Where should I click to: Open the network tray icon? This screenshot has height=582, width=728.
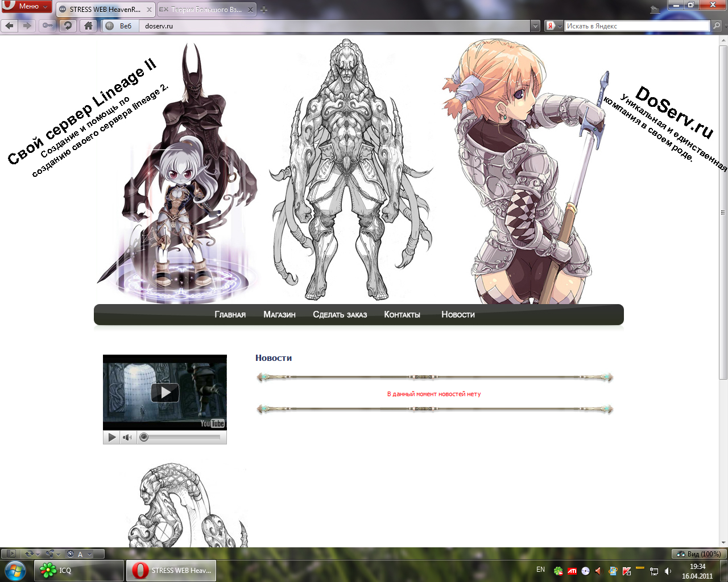pos(654,571)
